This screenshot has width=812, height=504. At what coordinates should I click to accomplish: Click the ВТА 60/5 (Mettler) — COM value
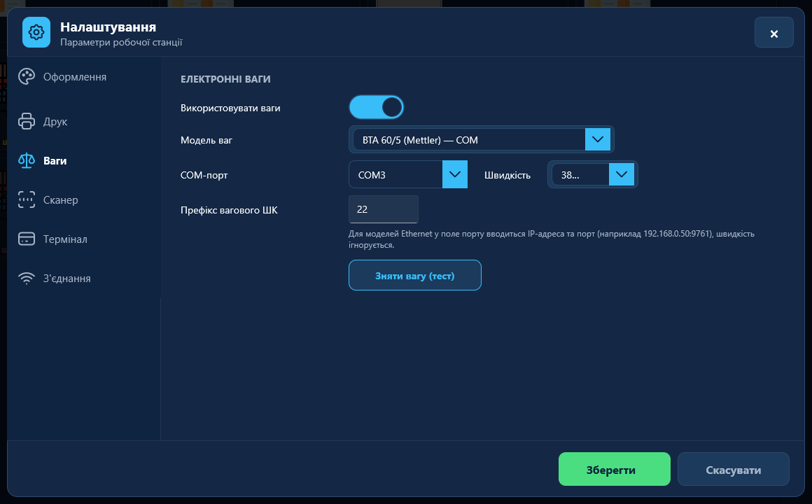(420, 140)
